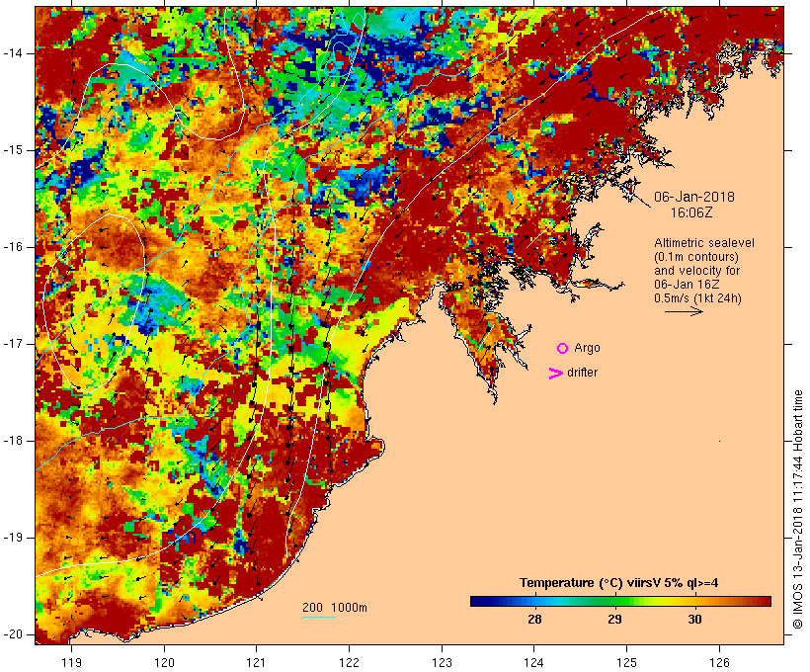This screenshot has height=672, width=810.
Task: Click longitude label '119'
Action: click(x=71, y=663)
